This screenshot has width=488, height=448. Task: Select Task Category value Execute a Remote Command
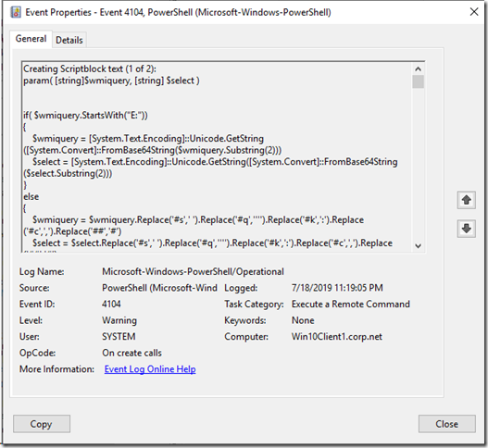click(x=350, y=304)
